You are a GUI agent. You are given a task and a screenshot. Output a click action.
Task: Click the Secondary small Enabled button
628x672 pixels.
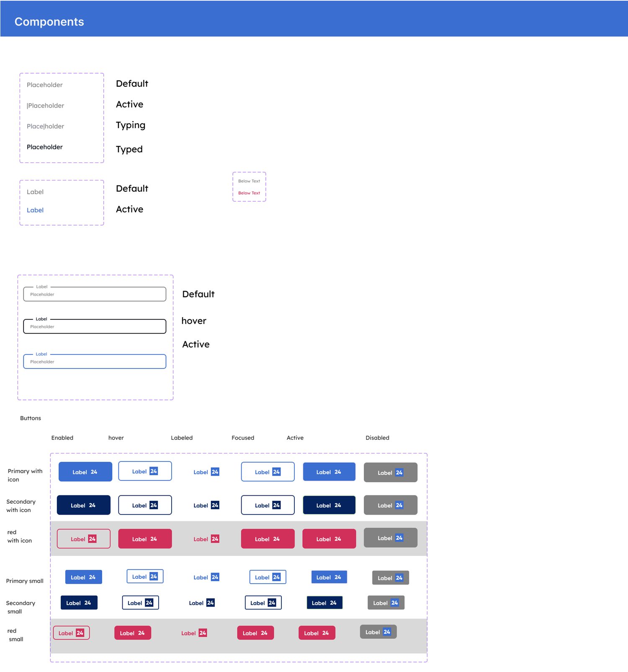pyautogui.click(x=79, y=602)
